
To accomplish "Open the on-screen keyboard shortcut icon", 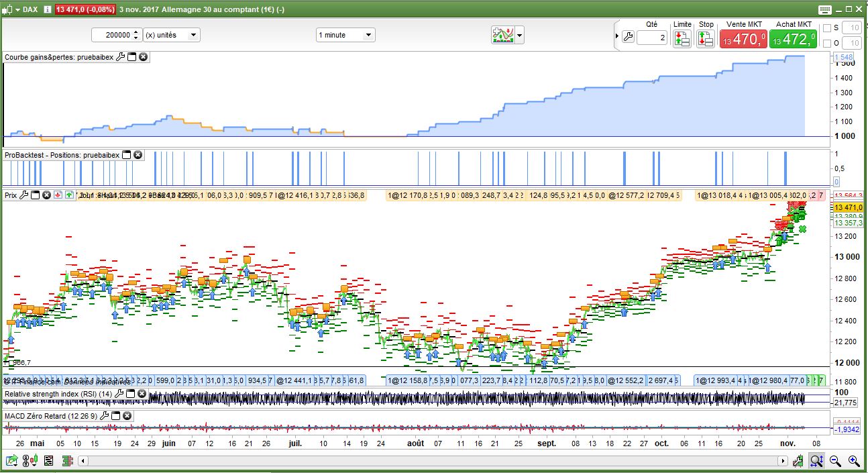I will 824,9.
